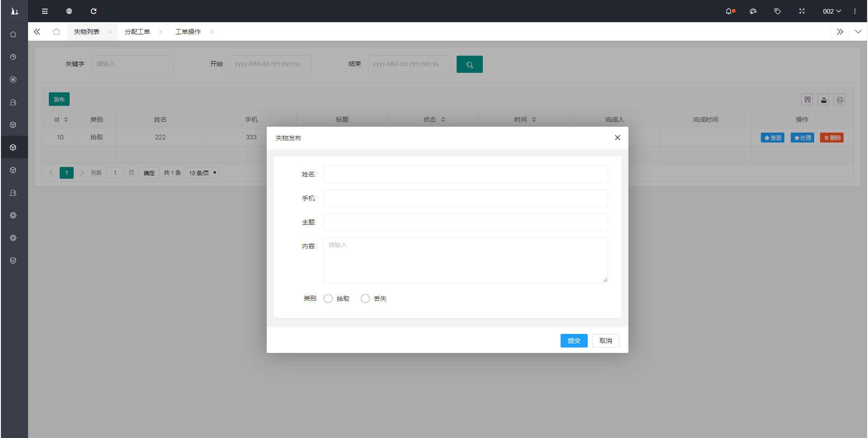868x438 pixels.
Task: Open the theme palette icon
Action: coord(753,11)
